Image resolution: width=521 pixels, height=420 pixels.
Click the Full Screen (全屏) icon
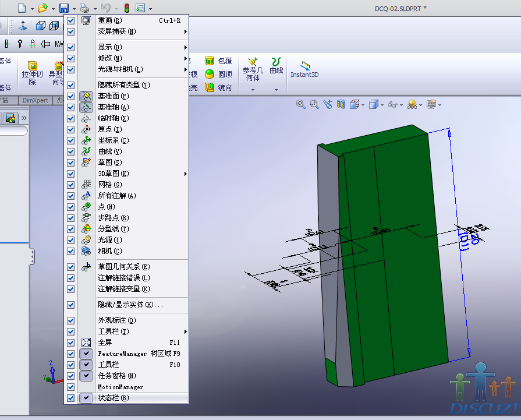point(86,343)
